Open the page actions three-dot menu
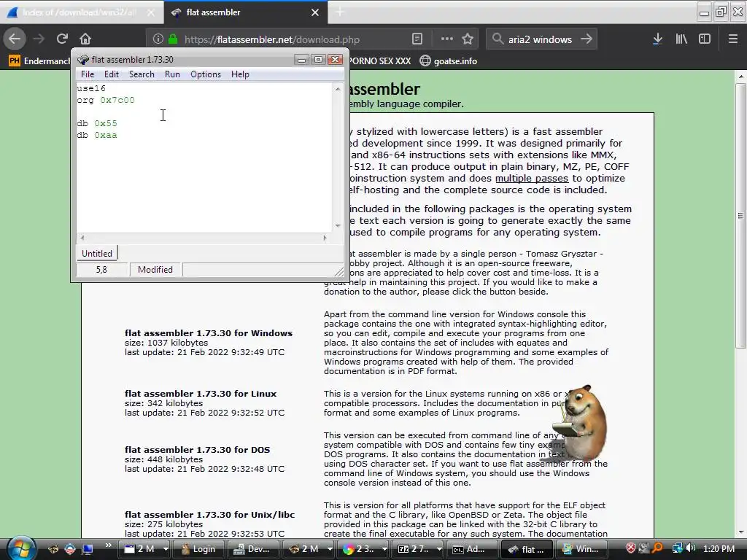The width and height of the screenshot is (747, 560). pos(447,39)
